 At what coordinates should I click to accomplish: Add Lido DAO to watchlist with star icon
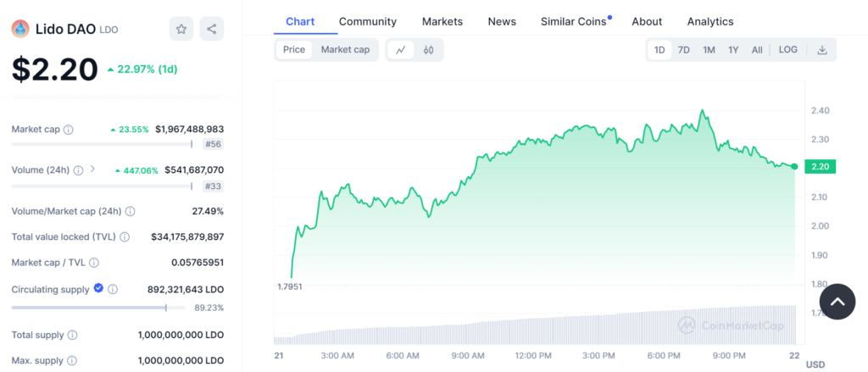coord(181,29)
